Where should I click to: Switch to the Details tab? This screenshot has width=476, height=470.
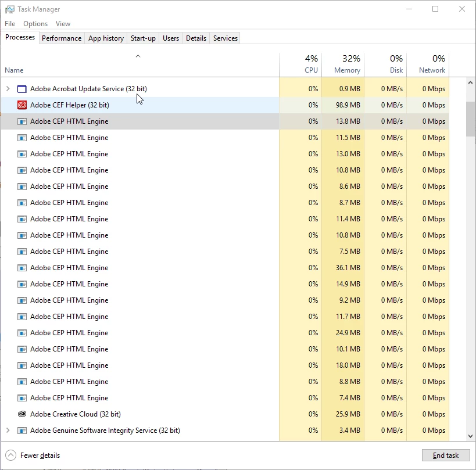tap(196, 38)
